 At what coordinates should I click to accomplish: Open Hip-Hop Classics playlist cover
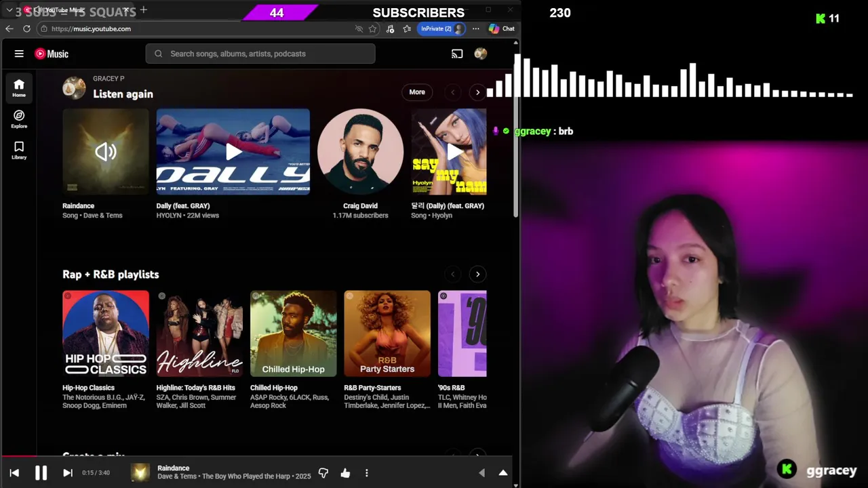(x=106, y=333)
